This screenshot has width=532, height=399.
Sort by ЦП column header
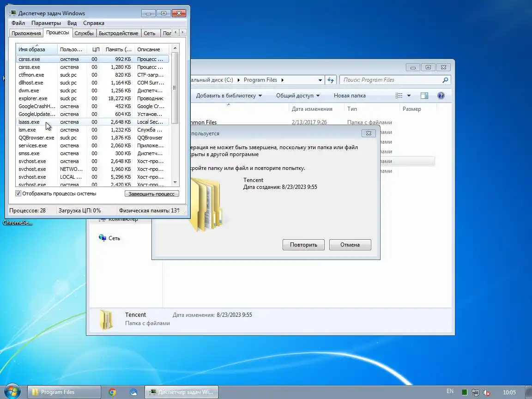(95, 49)
